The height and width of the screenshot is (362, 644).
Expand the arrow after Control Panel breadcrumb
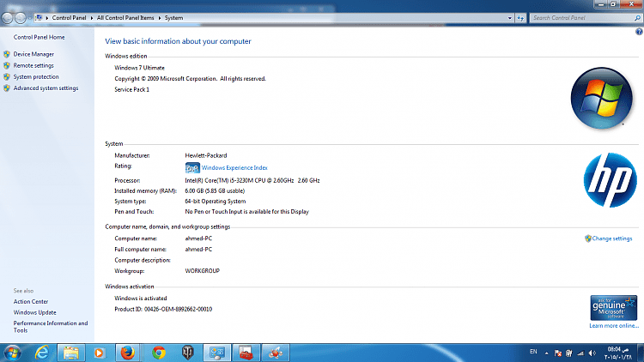point(92,18)
